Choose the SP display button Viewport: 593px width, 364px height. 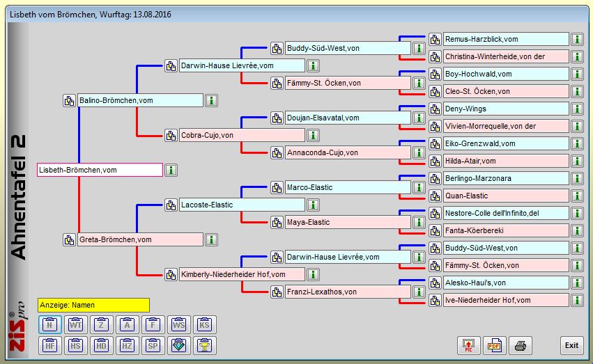click(x=153, y=345)
